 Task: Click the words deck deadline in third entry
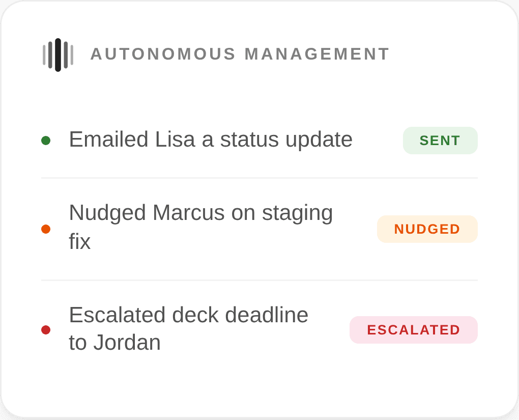(x=240, y=315)
